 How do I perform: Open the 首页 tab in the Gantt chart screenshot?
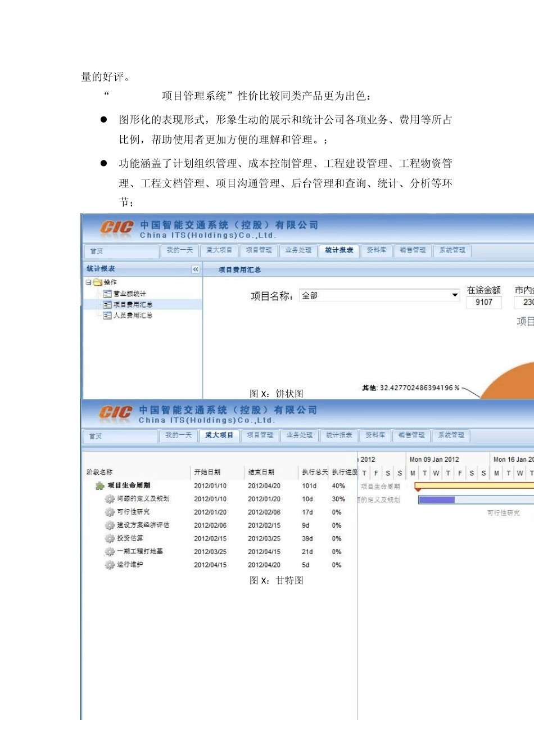120,436
